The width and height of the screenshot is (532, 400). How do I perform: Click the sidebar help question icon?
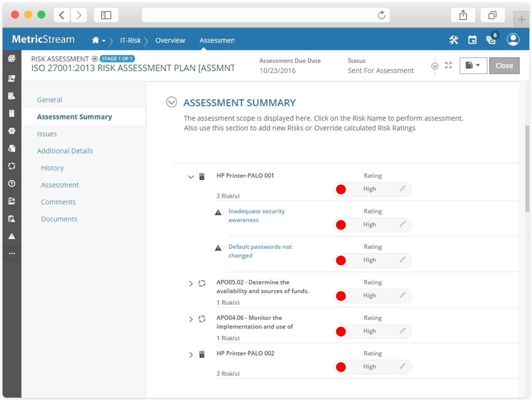[12, 183]
